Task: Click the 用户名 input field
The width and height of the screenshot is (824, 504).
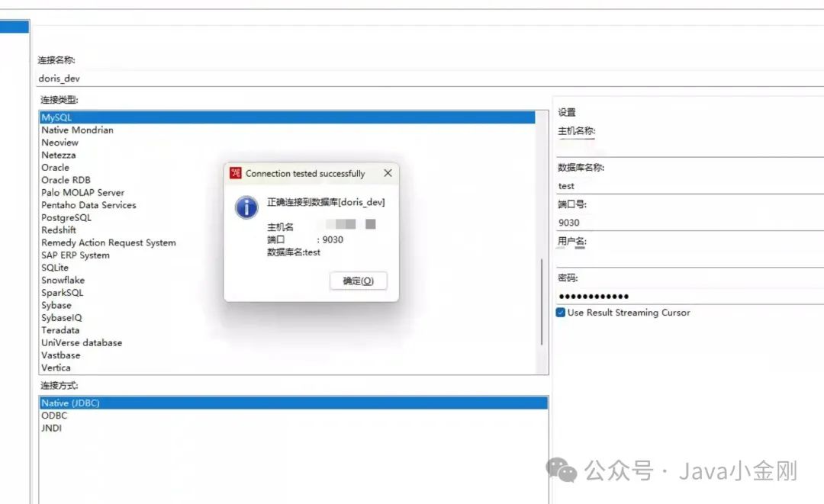Action: click(x=690, y=259)
